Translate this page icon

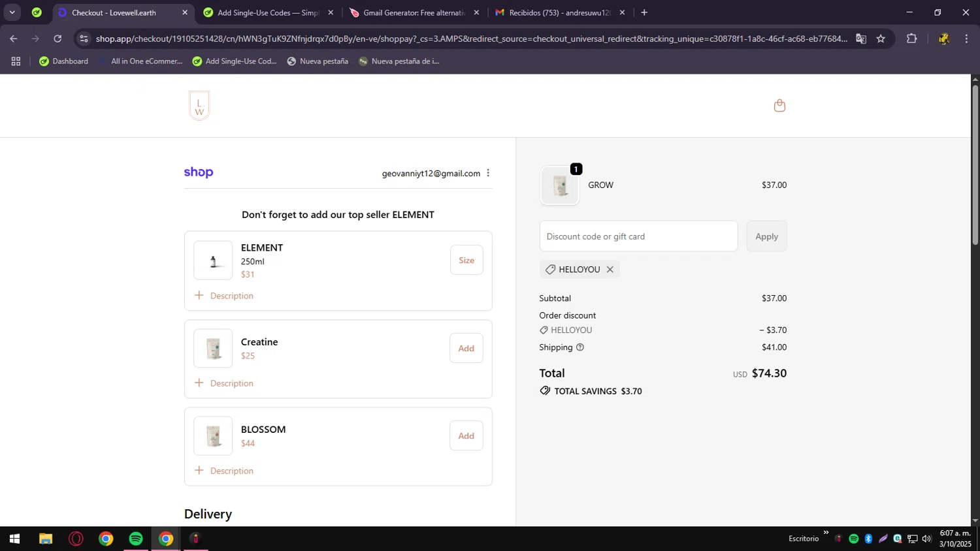click(x=861, y=39)
